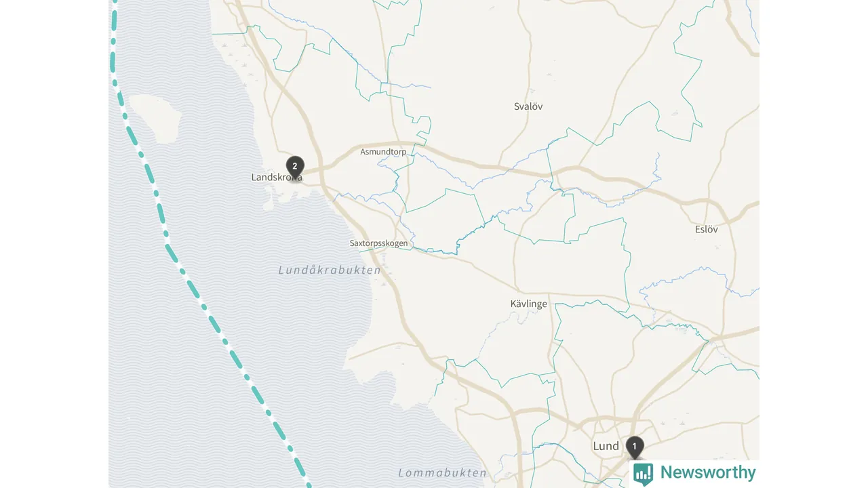Click the Lommabukten bay label
Image resolution: width=868 pixels, height=488 pixels.
click(x=442, y=472)
